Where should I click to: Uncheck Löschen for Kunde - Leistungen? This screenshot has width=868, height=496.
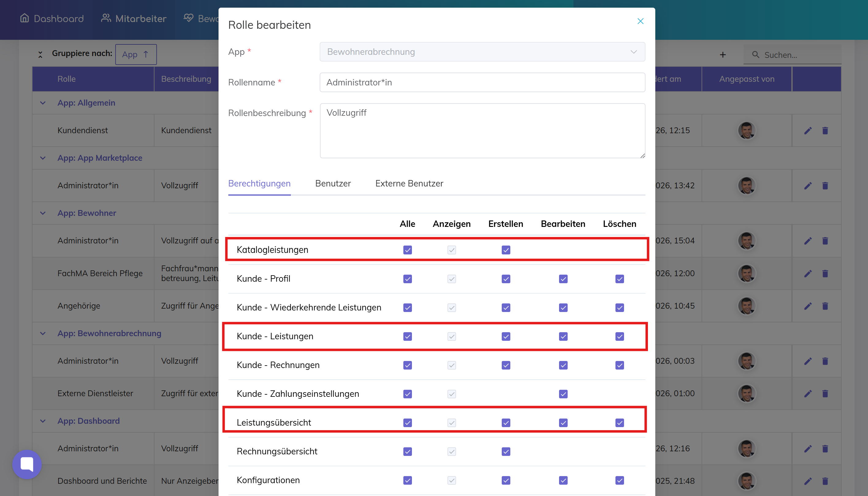[619, 336]
